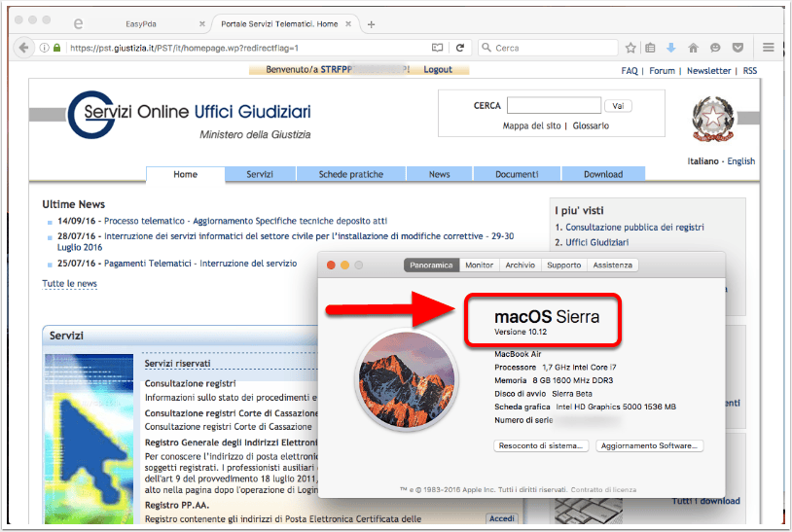Click the Logout link
The width and height of the screenshot is (792, 532).
[x=438, y=70]
